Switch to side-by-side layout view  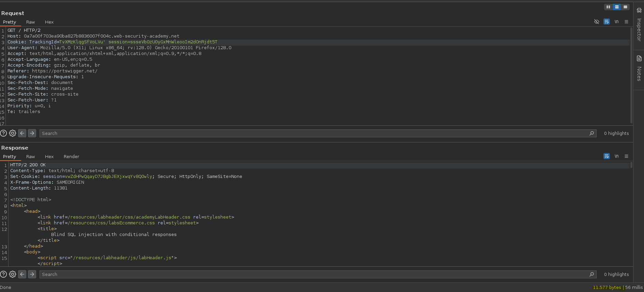608,7
